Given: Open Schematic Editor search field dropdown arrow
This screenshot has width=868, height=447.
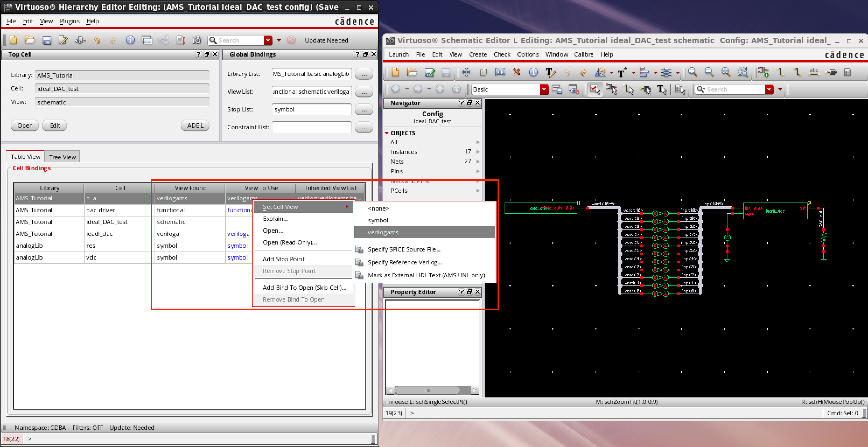Looking at the screenshot, I should (x=769, y=89).
